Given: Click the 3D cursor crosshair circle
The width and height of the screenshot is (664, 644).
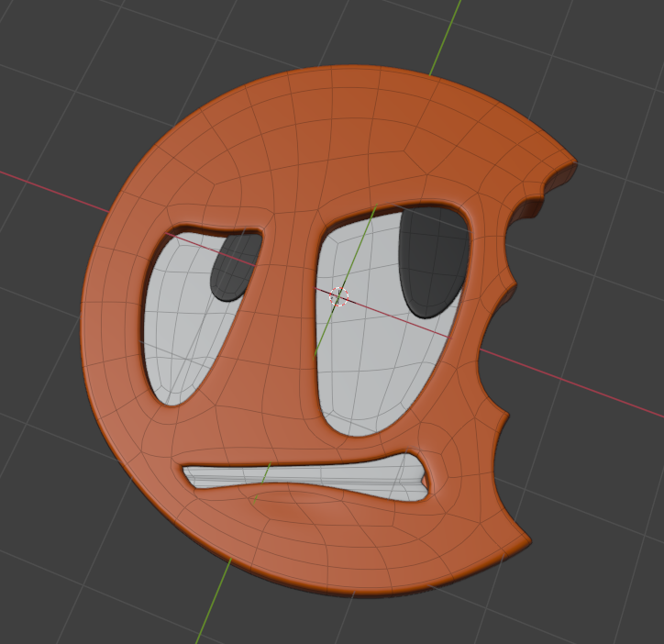Looking at the screenshot, I should coord(338,296).
